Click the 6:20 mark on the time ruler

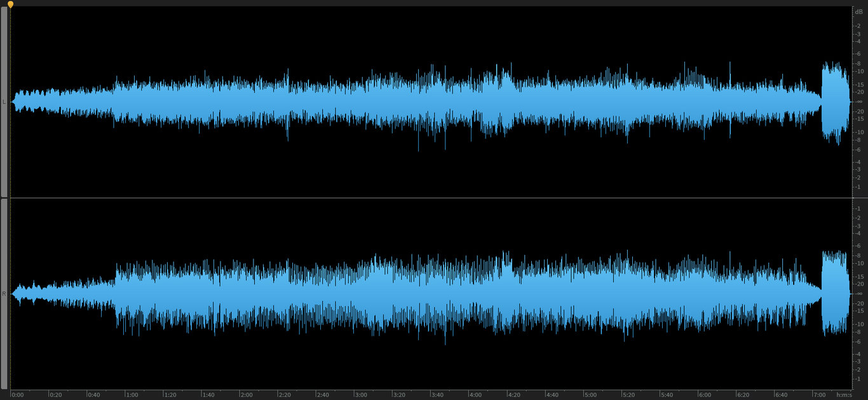[x=743, y=395]
